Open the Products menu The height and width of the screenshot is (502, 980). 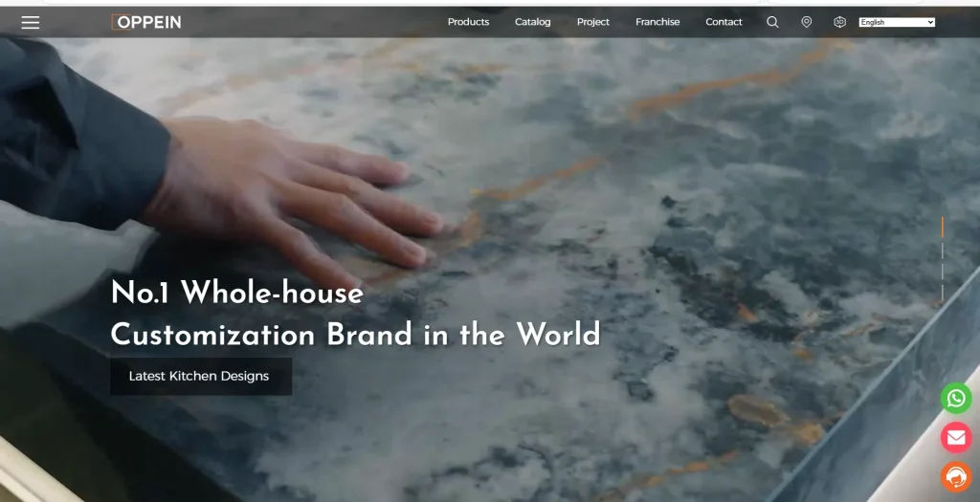(468, 22)
